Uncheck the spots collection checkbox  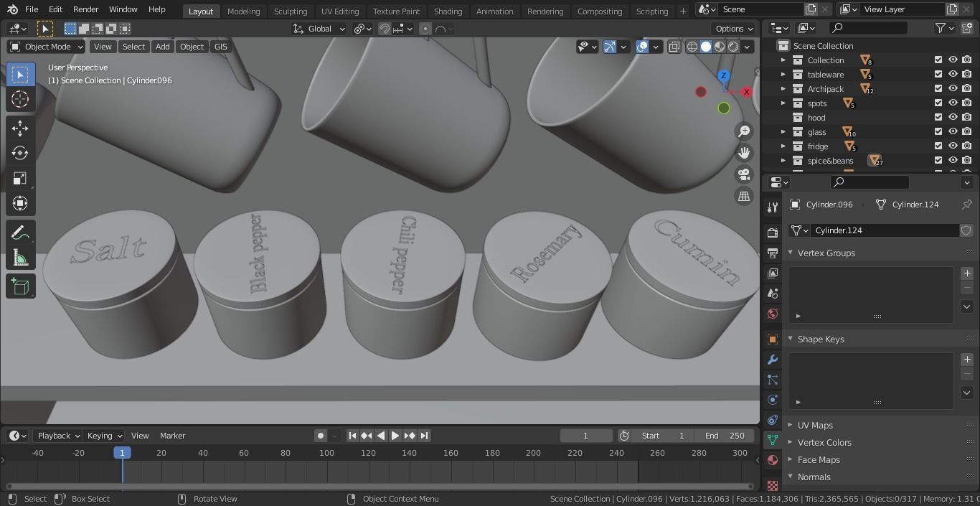pyautogui.click(x=938, y=103)
